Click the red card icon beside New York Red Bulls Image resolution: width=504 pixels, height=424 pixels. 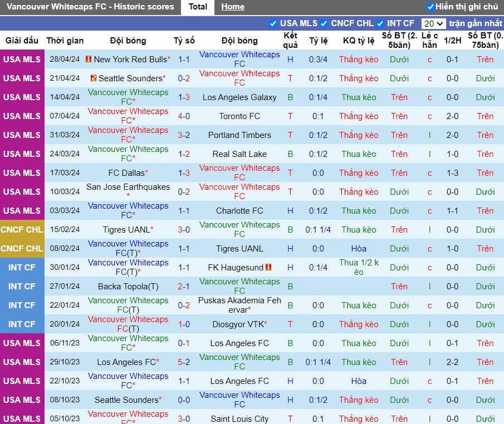89,59
